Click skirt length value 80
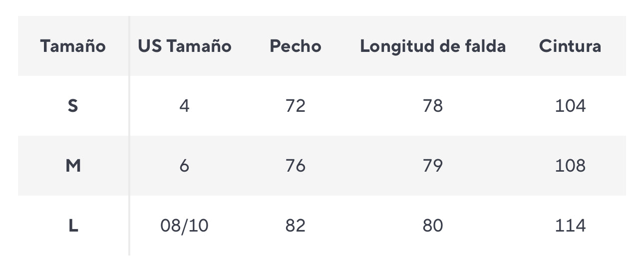Image resolution: width=644 pixels, height=260 pixels. pos(433,226)
